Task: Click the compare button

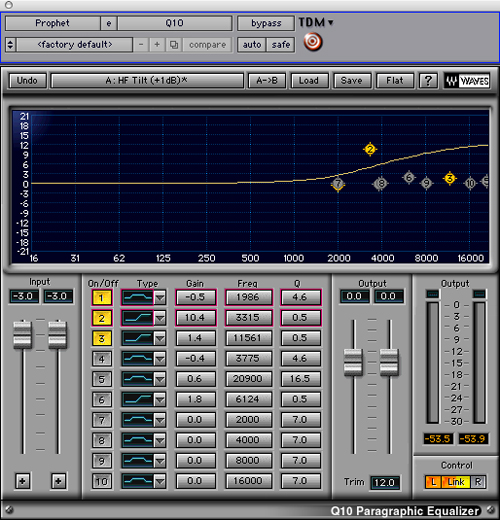Action: click(207, 45)
